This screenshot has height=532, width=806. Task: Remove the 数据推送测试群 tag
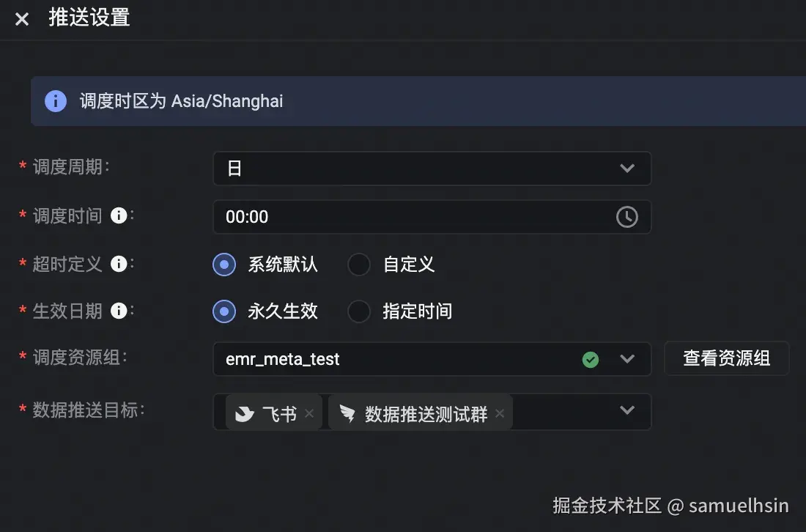click(500, 414)
